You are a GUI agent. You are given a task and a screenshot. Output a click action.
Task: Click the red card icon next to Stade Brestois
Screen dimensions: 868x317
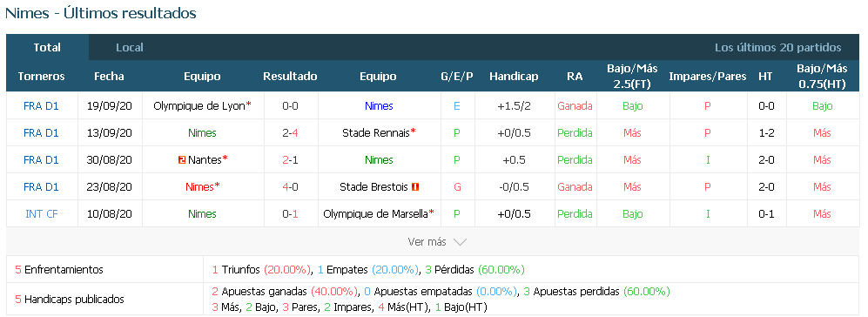tap(416, 187)
